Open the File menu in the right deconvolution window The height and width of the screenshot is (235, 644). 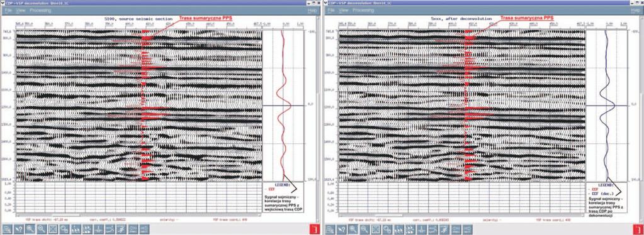pyautogui.click(x=330, y=10)
